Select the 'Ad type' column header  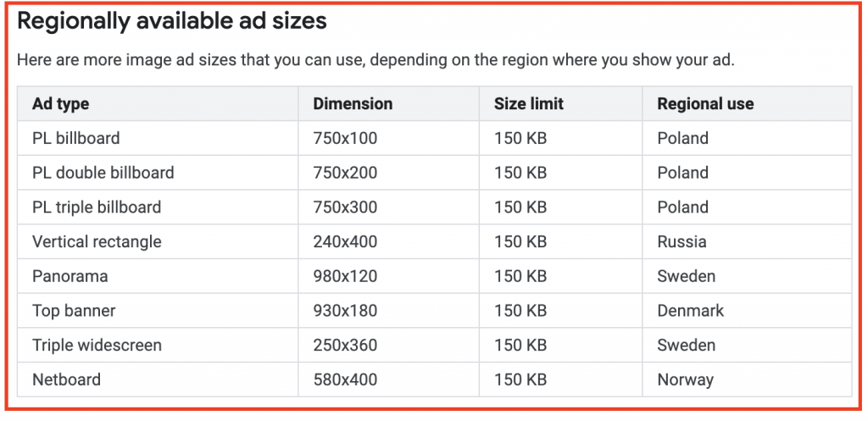tap(60, 104)
